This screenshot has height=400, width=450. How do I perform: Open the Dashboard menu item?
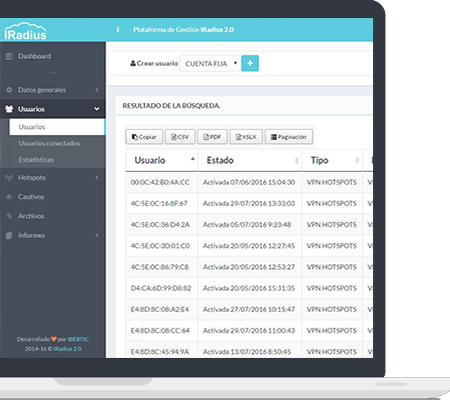click(34, 56)
